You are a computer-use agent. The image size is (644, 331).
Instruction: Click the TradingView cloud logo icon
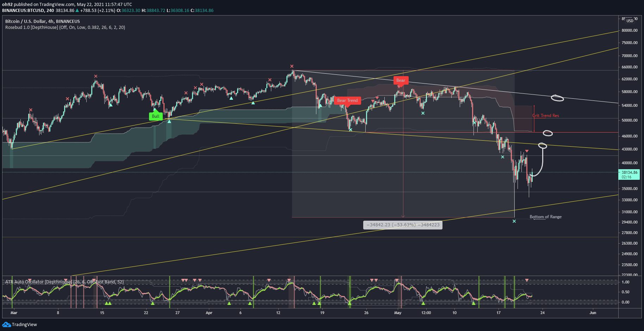(6, 324)
